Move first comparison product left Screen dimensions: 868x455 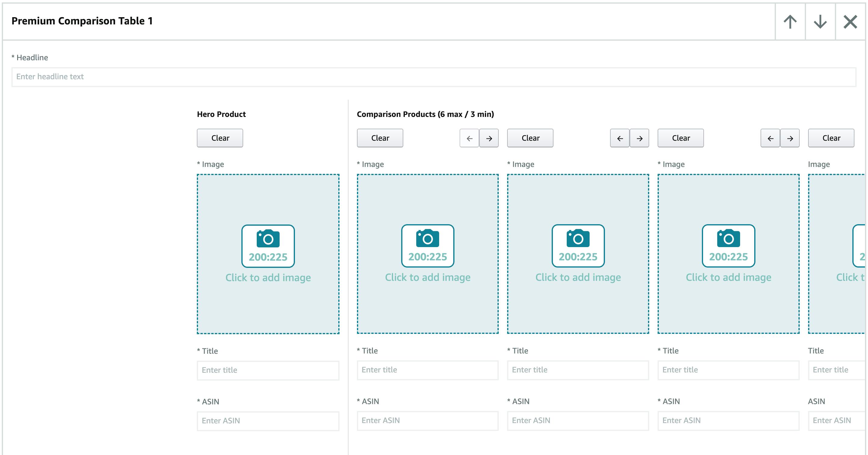pyautogui.click(x=470, y=138)
